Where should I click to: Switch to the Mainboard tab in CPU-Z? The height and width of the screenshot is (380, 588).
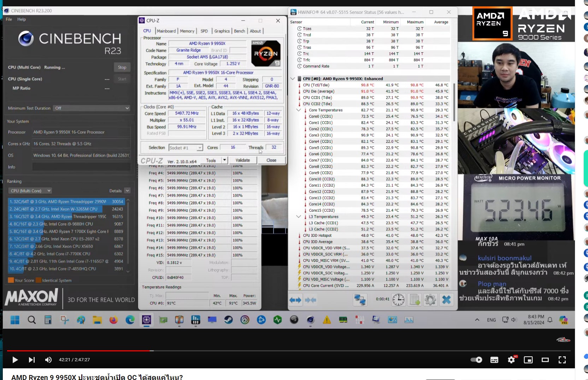click(x=166, y=31)
